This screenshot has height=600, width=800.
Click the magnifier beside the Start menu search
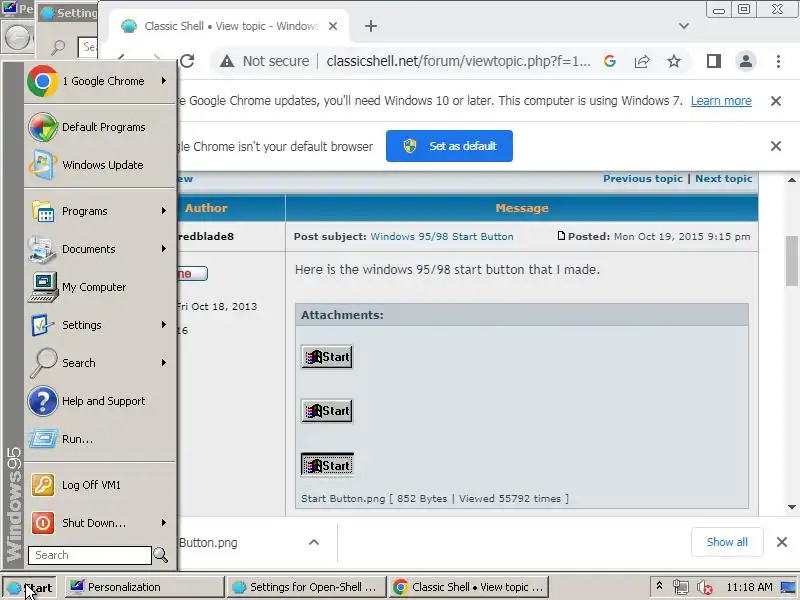coord(161,555)
